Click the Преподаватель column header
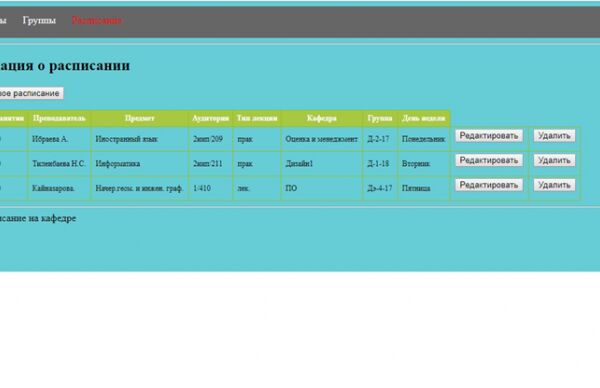 59,118
